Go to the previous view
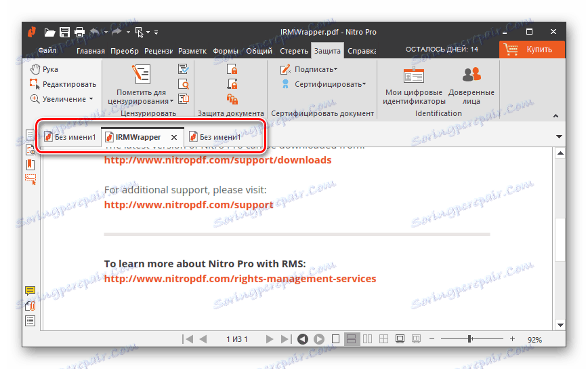 303,339
